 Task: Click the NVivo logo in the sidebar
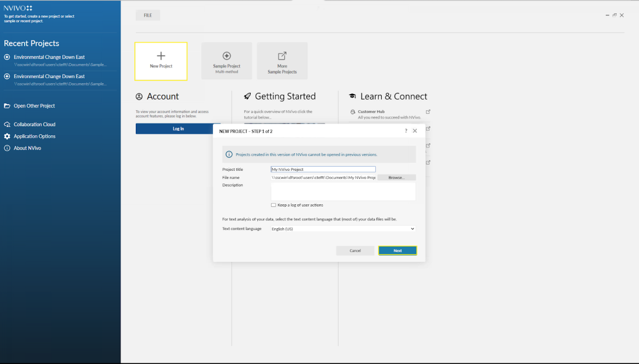coord(17,7)
